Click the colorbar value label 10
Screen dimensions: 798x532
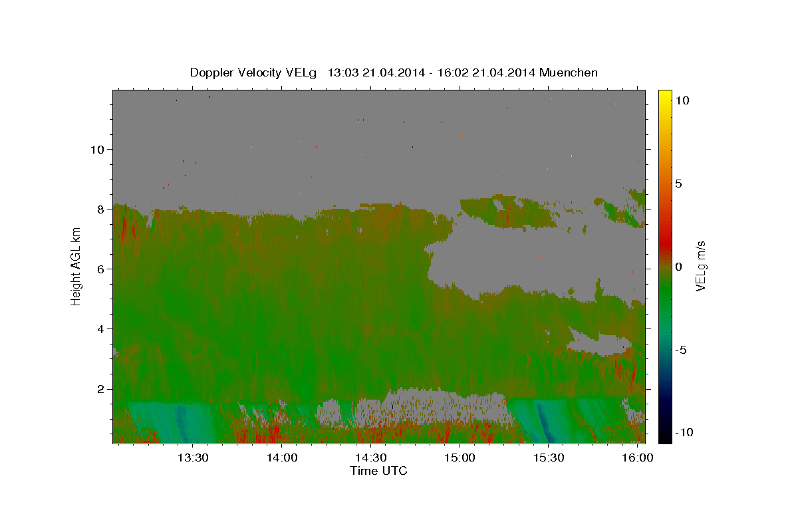tap(682, 100)
